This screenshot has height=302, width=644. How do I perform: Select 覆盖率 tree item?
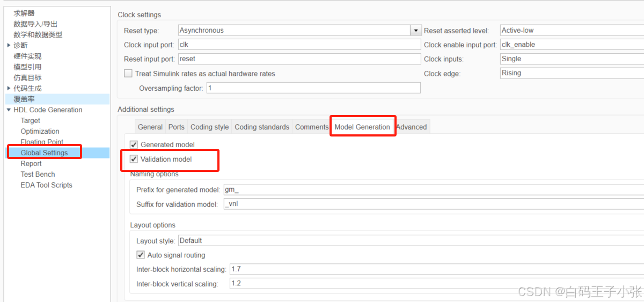click(x=24, y=99)
